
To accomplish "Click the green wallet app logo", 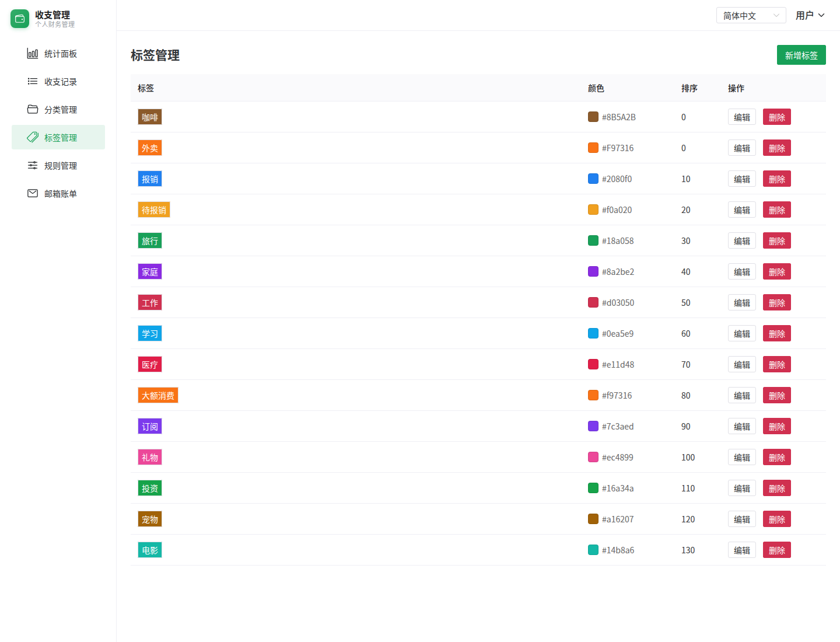I will tap(20, 19).
